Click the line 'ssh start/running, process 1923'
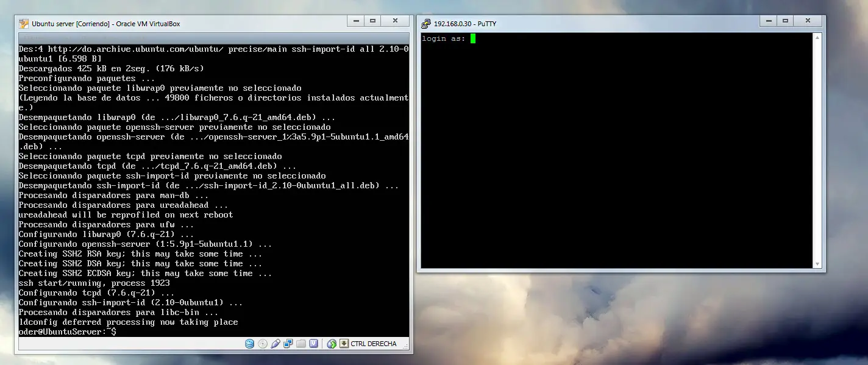This screenshot has height=365, width=868. (x=94, y=283)
